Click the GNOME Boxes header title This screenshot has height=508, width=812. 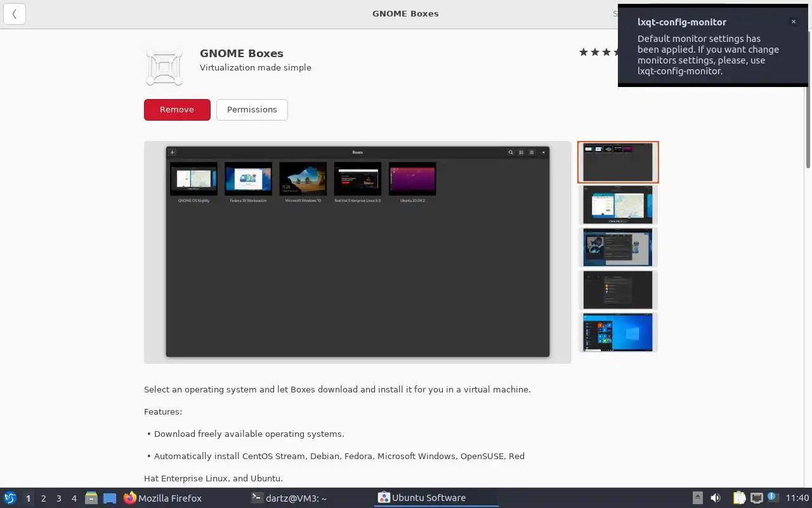pos(405,13)
